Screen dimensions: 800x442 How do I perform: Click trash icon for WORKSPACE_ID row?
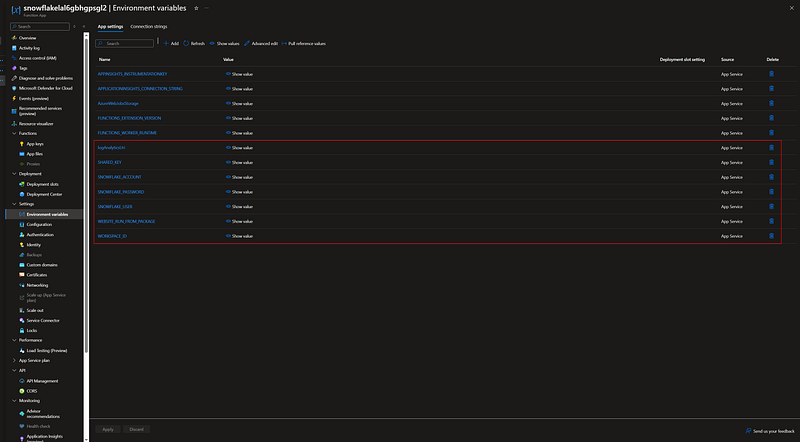coord(771,236)
